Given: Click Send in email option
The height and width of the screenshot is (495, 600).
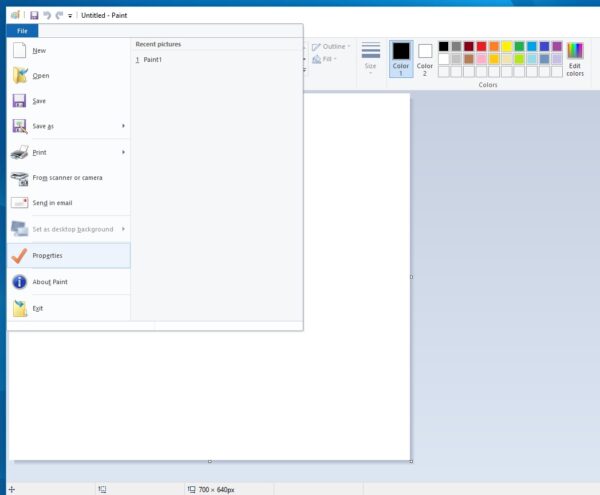Looking at the screenshot, I should coord(52,203).
